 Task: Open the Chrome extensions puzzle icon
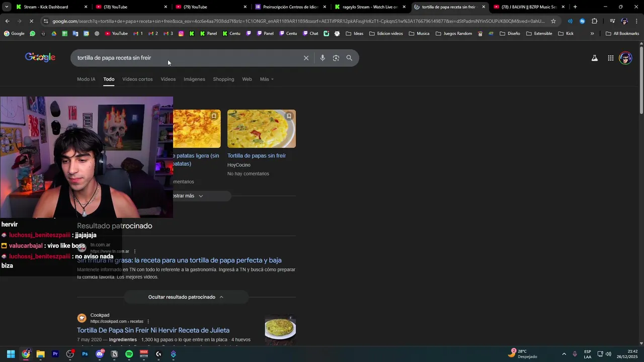click(594, 21)
